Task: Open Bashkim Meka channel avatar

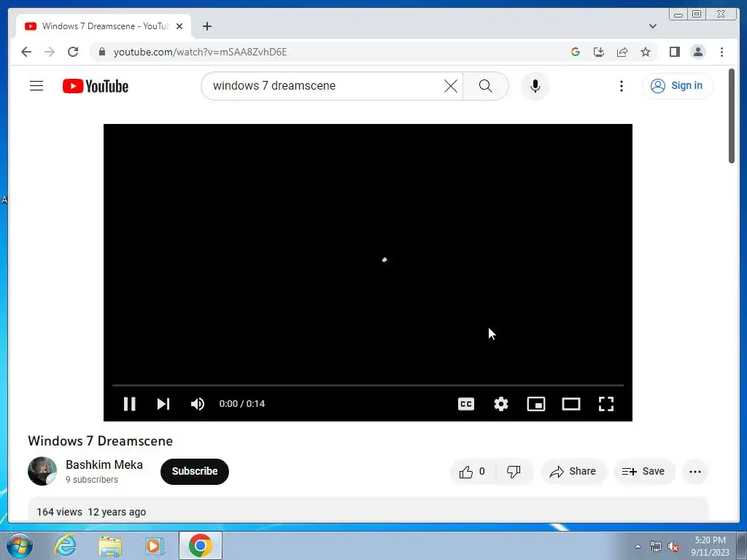Action: [x=42, y=471]
